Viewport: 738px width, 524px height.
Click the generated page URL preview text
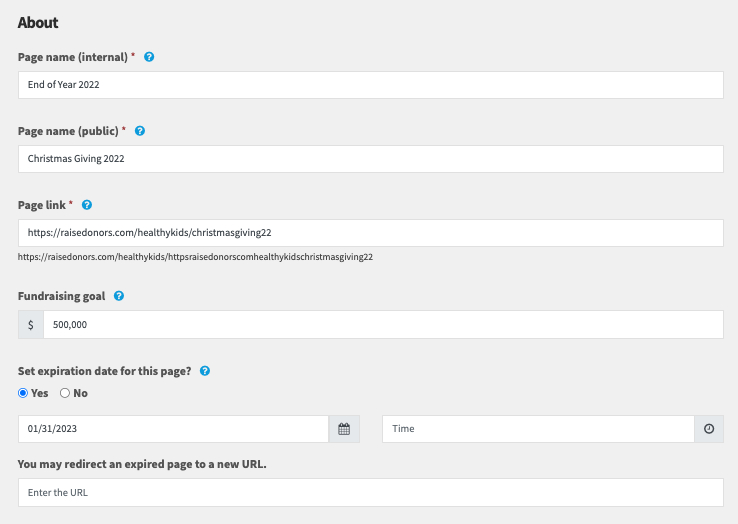[195, 257]
